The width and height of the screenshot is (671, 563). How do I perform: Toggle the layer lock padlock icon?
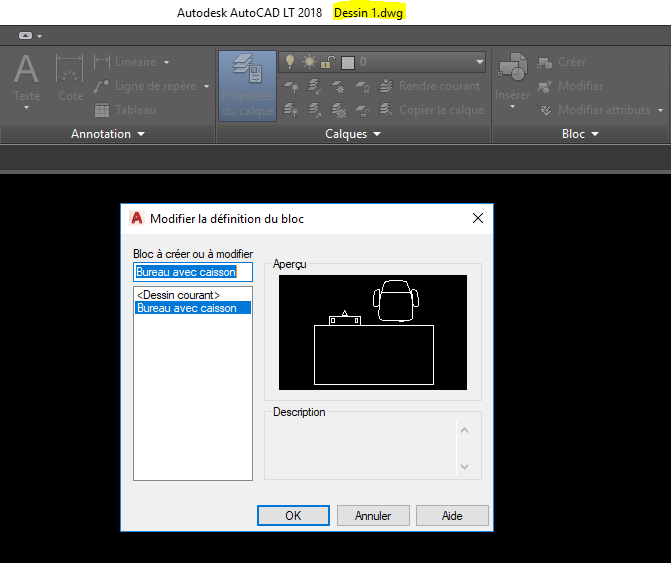[327, 62]
